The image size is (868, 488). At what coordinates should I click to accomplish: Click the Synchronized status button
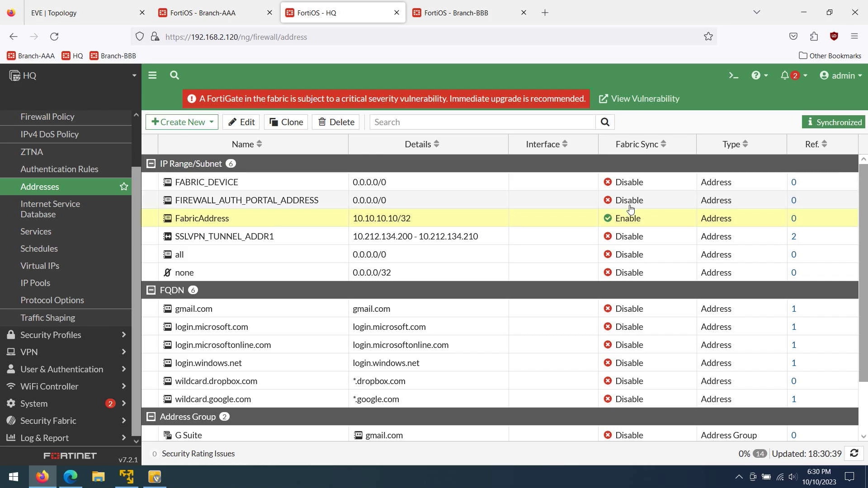click(834, 122)
